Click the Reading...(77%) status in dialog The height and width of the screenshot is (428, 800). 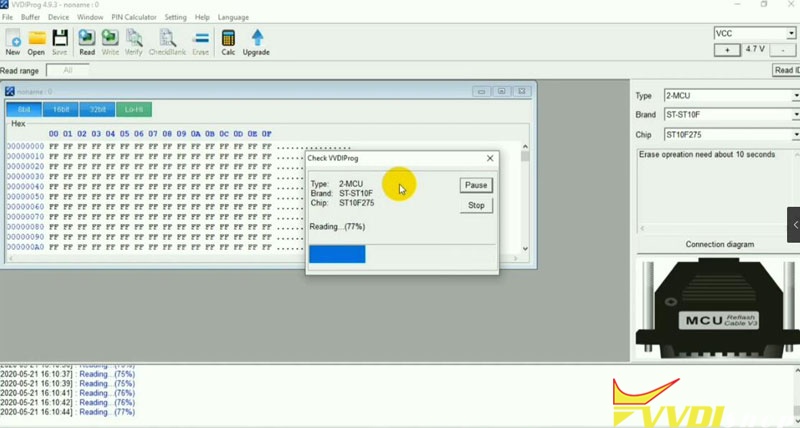click(337, 226)
